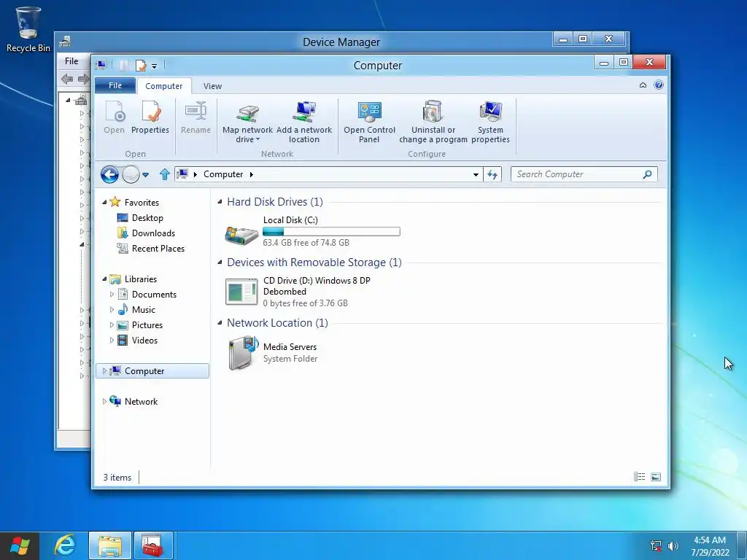Switch to details view icon in status bar
Screen dimensions: 747x560
[639, 477]
